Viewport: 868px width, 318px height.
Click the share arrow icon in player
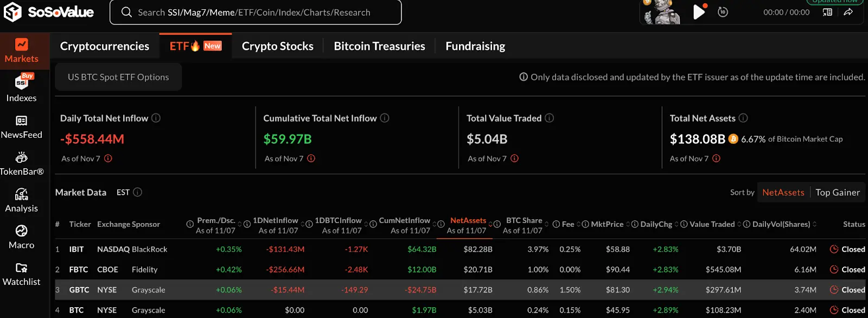click(x=848, y=12)
